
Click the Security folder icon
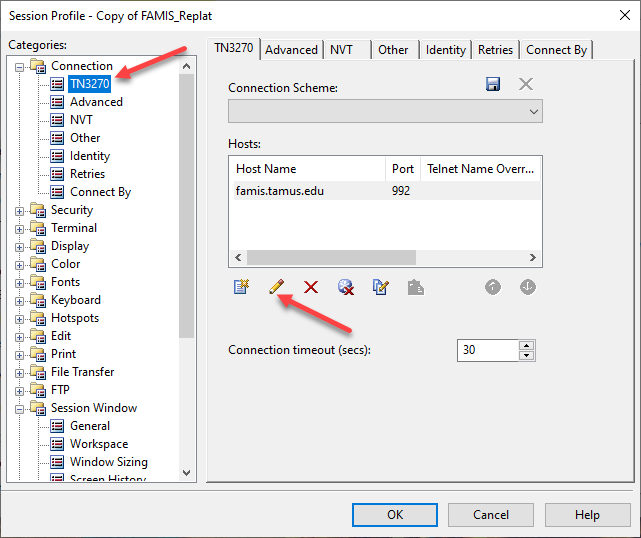click(38, 210)
